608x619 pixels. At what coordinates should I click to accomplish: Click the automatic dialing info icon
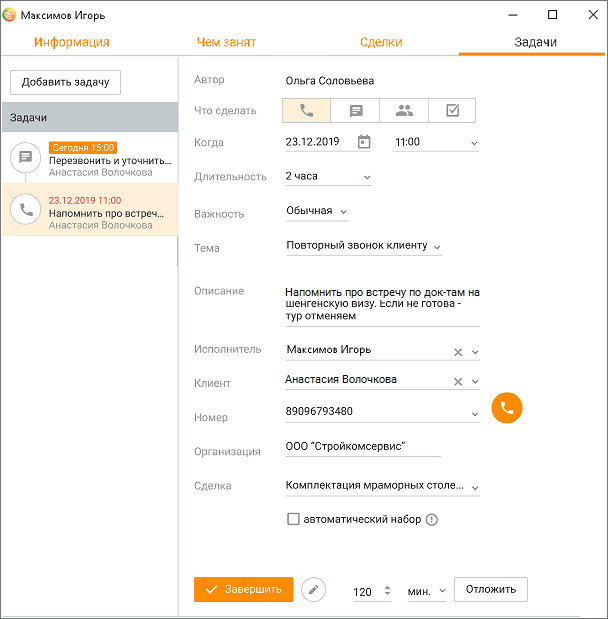click(432, 520)
